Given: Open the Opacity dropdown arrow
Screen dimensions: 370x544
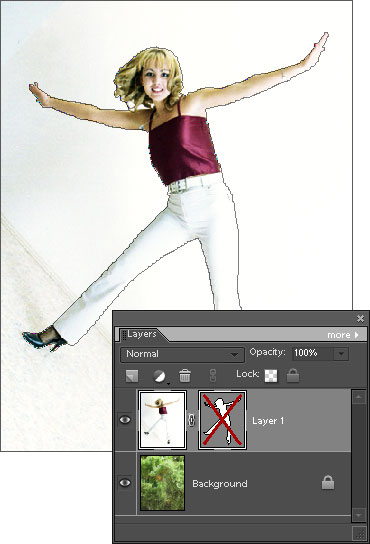Looking at the screenshot, I should (x=342, y=354).
